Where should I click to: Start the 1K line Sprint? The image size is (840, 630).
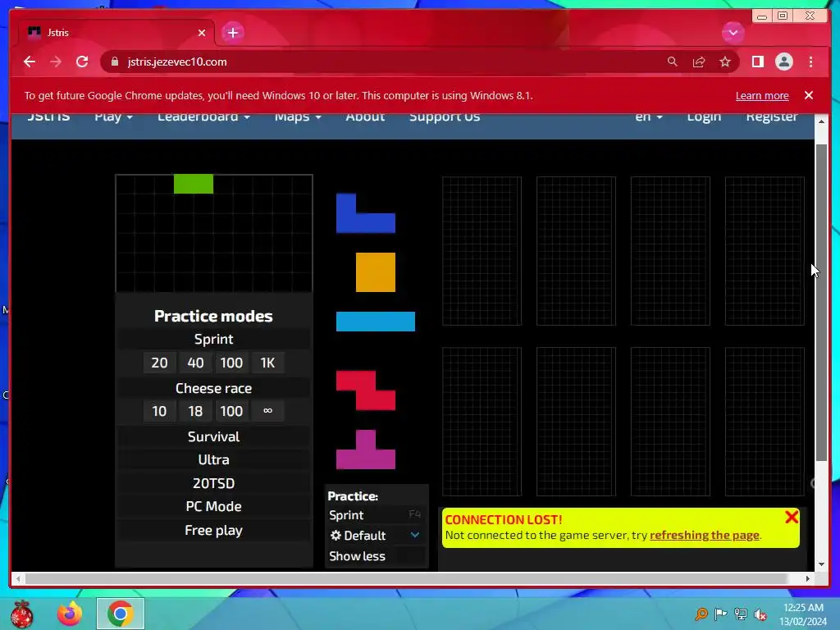pyautogui.click(x=267, y=363)
